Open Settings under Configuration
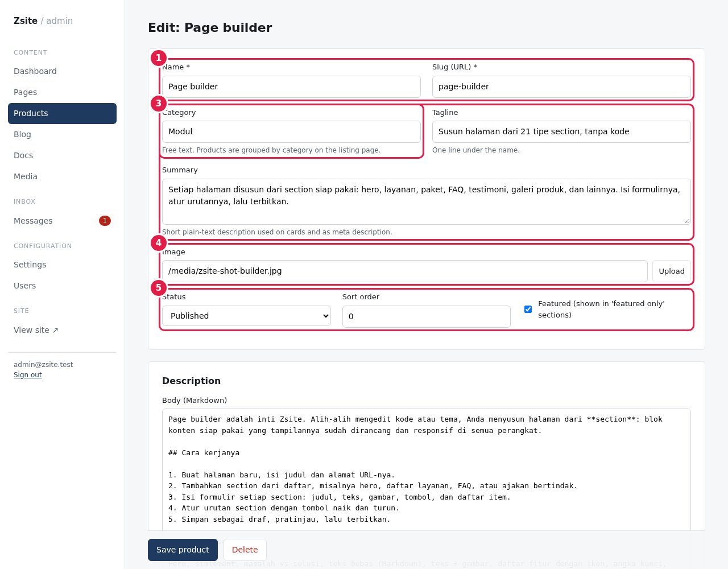728x569 pixels. tap(62, 265)
